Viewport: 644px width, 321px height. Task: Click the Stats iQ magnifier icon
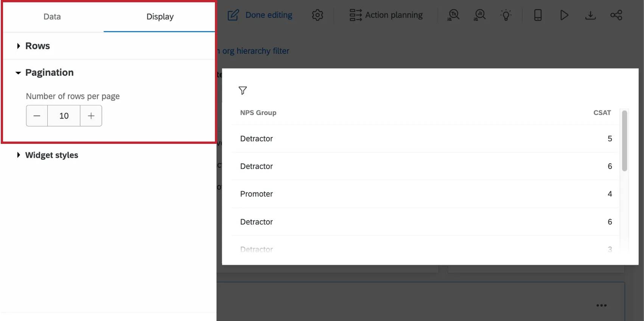(x=480, y=15)
